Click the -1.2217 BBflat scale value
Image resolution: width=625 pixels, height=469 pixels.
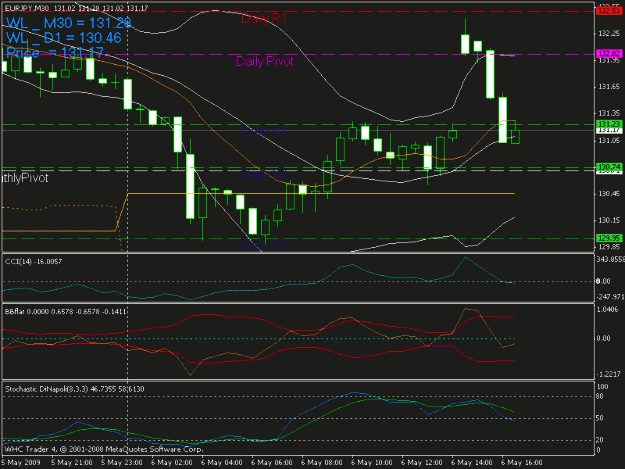click(609, 374)
